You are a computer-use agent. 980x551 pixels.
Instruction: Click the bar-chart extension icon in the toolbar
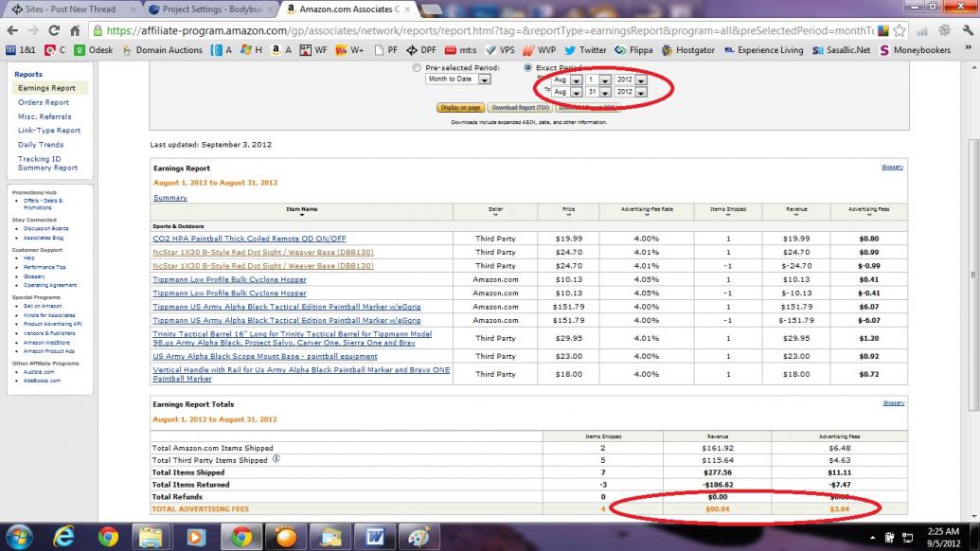click(922, 30)
